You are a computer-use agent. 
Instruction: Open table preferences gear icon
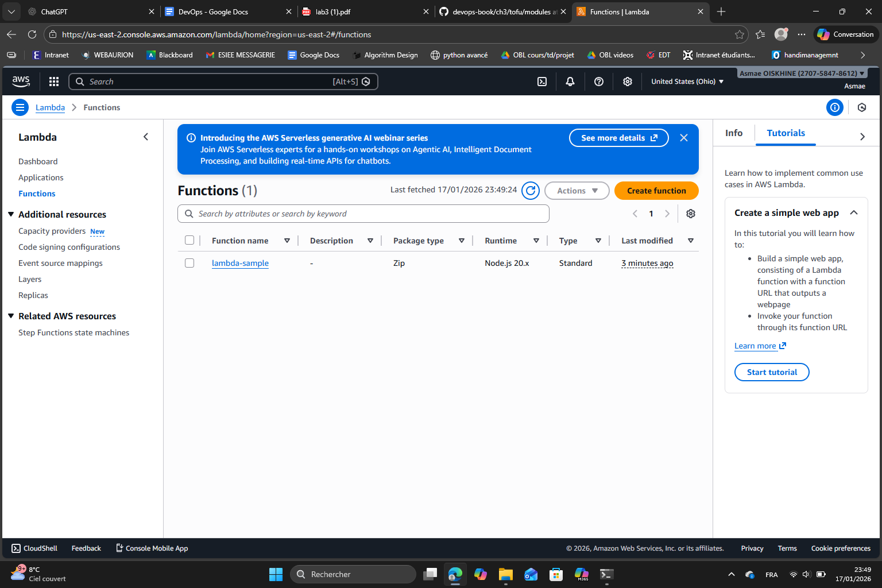690,214
